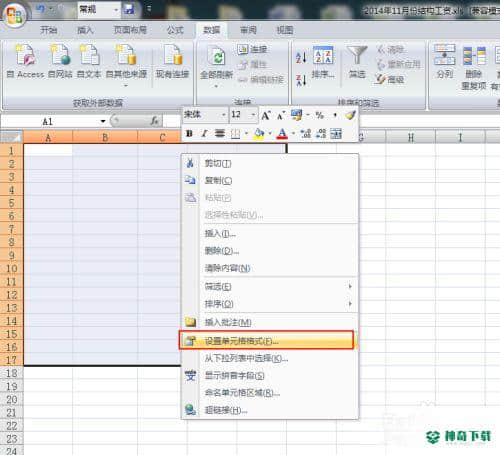Screen dimensions: 500x455
Task: Open borders dropdown arrow in mini toolbar
Action: point(246,134)
